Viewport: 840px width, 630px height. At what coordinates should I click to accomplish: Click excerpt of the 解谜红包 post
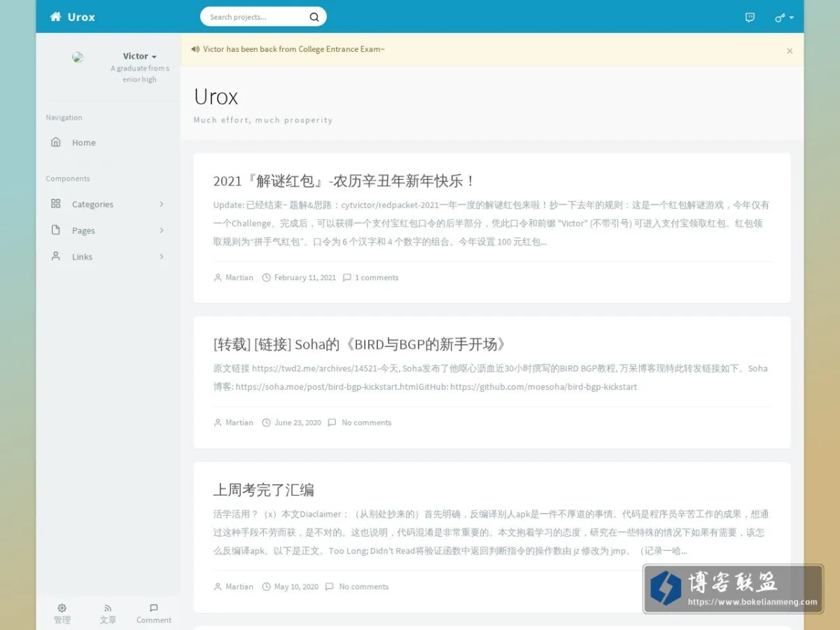click(x=491, y=223)
